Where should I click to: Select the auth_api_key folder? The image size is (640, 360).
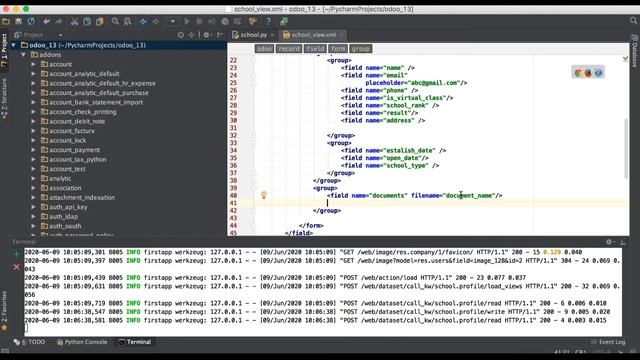click(x=68, y=207)
